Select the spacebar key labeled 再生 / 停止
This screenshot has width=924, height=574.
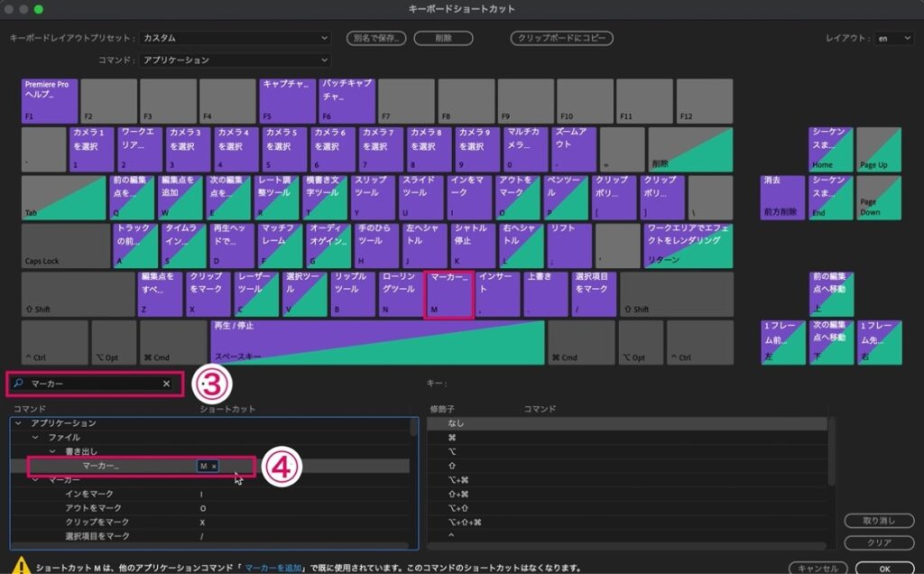pos(377,342)
